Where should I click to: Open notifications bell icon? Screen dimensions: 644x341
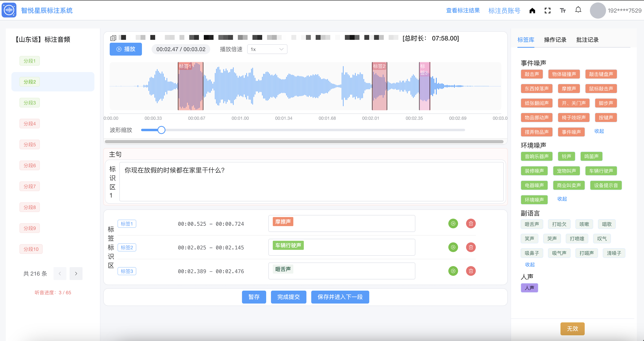tap(578, 10)
